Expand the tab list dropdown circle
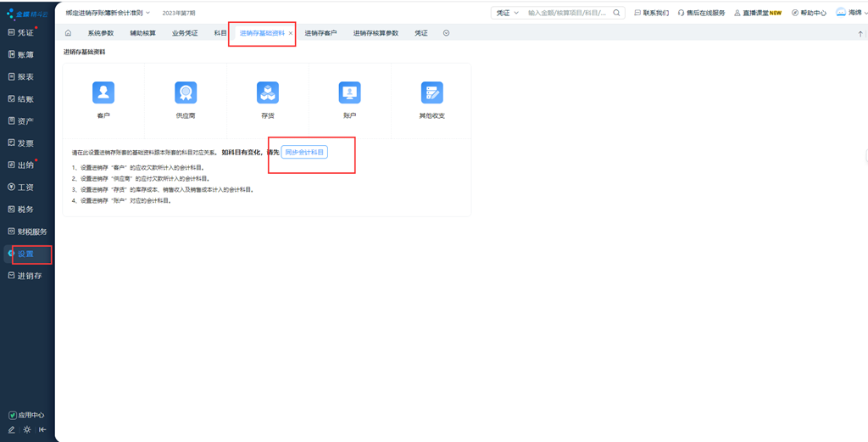This screenshot has width=868, height=442. pos(446,33)
